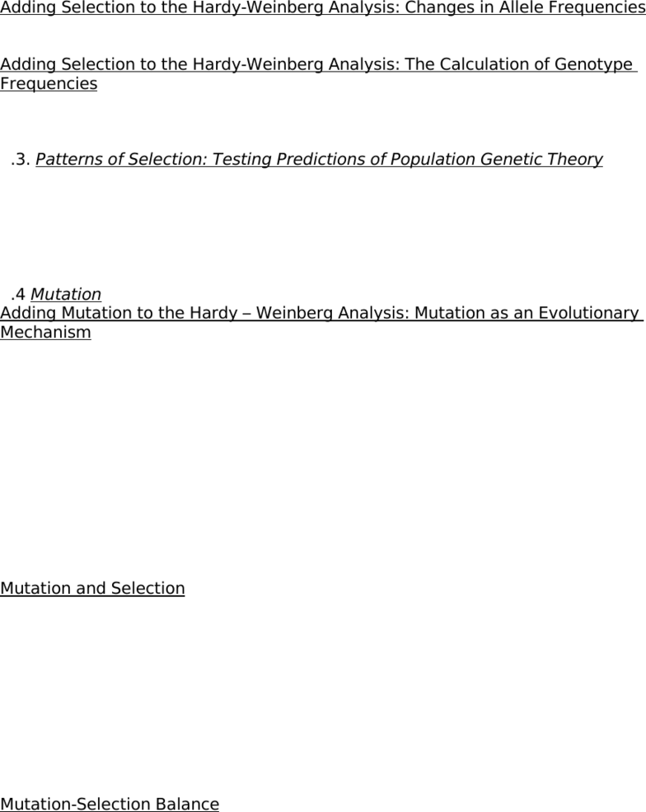
Task: Open the 'Mutation and Selection' heading
Action: pos(92,588)
